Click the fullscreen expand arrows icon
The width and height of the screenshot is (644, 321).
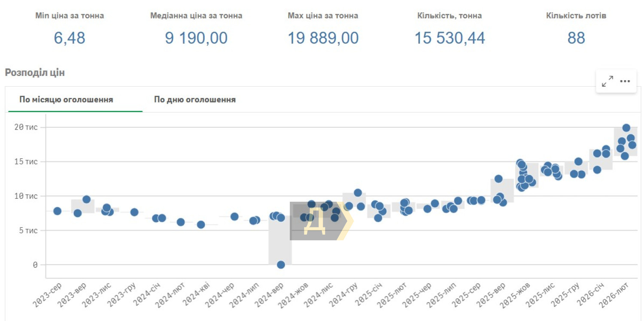pyautogui.click(x=607, y=81)
